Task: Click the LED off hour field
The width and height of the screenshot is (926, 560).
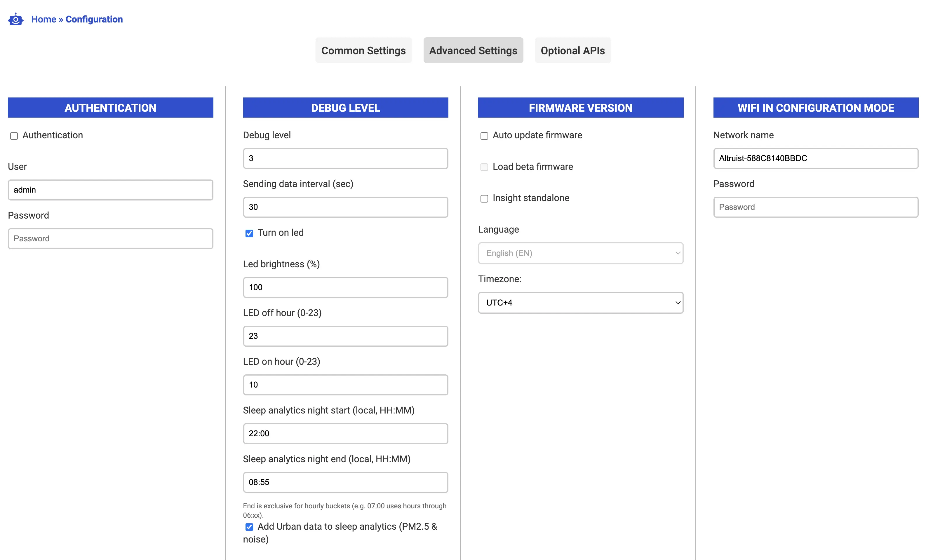Action: tap(345, 336)
